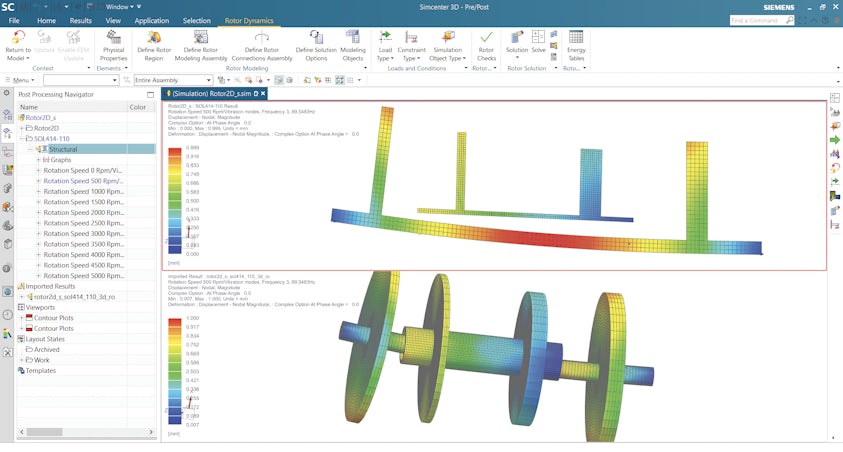Open Define Rotor Modeling Assembly
This screenshot has width=843, height=452.
201,46
